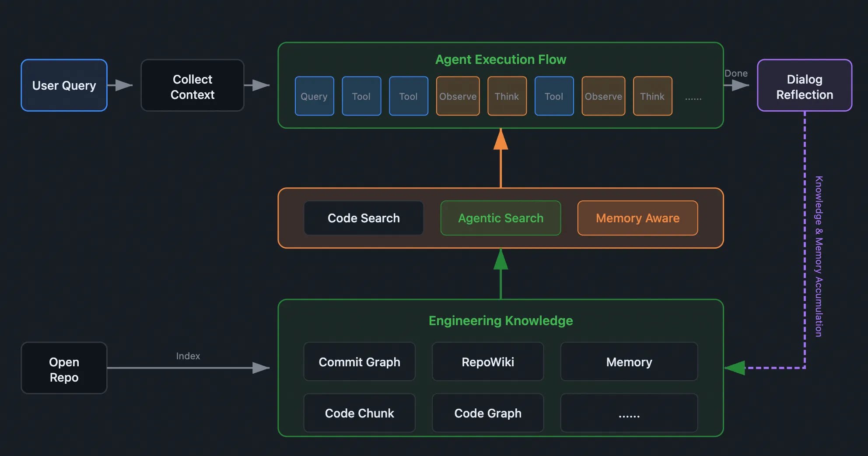Click the Done arrow label
Viewport: 868px width, 456px height.
[736, 74]
